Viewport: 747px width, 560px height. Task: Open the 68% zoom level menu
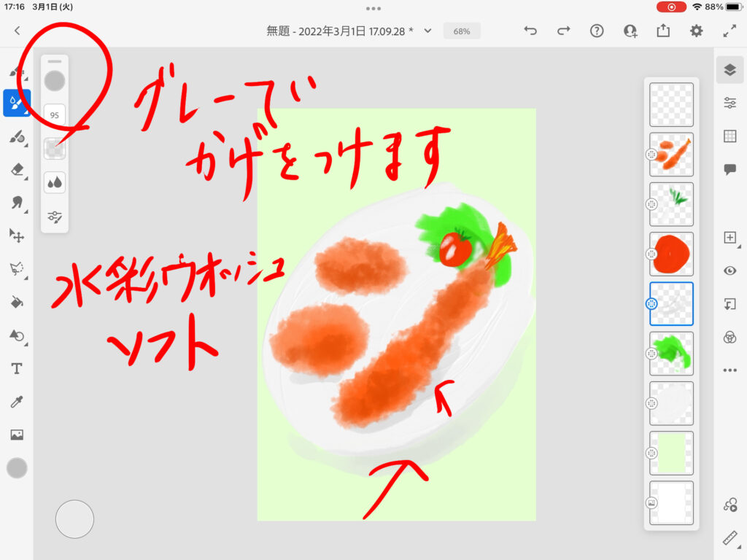coord(461,31)
